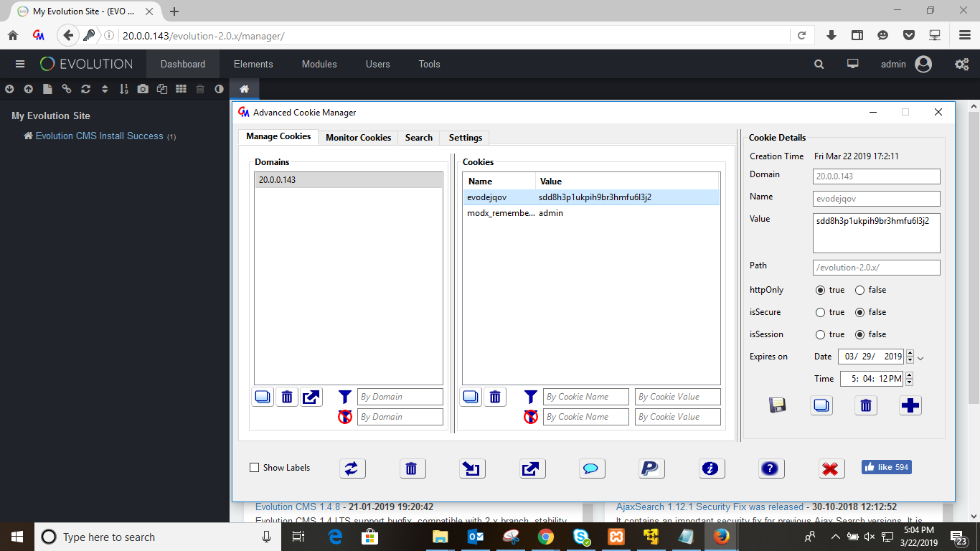Enable the Show Labels checkbox
The image size is (980, 551).
(x=254, y=468)
